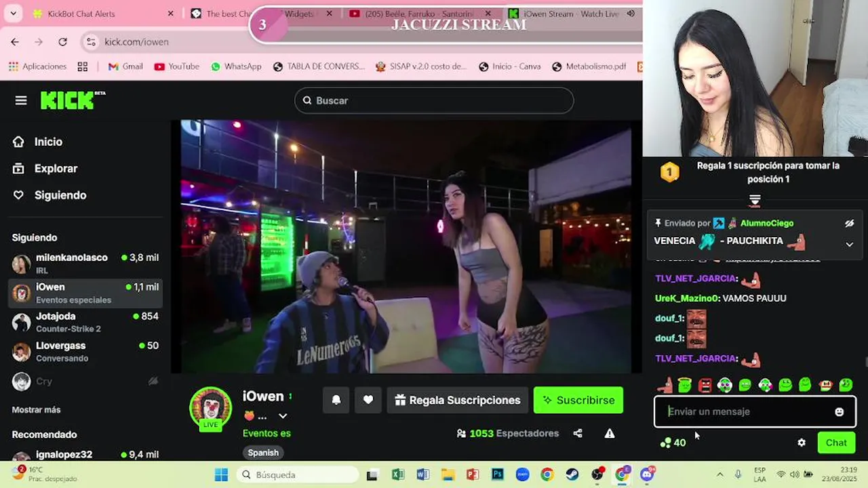
Task: Insert the red angry face quick emote
Action: (705, 385)
